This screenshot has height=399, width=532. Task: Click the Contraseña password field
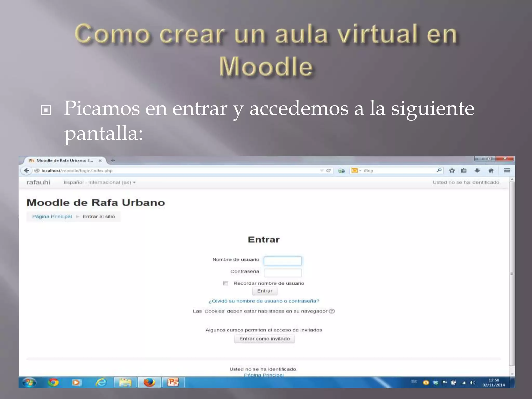(x=283, y=273)
